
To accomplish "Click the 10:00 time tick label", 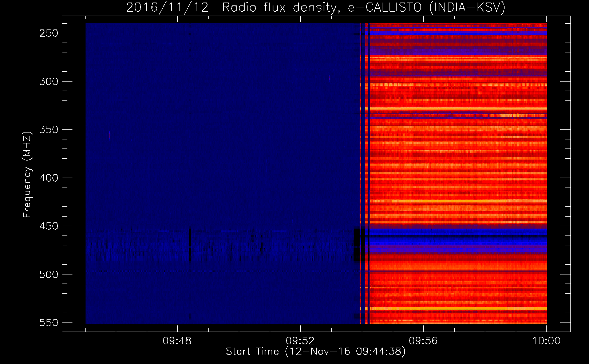I will click(x=546, y=341).
